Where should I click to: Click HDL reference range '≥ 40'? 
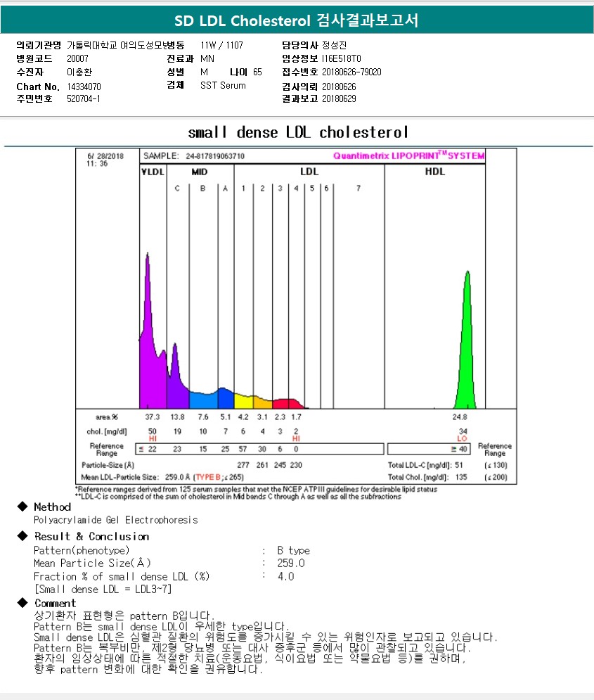(x=459, y=449)
